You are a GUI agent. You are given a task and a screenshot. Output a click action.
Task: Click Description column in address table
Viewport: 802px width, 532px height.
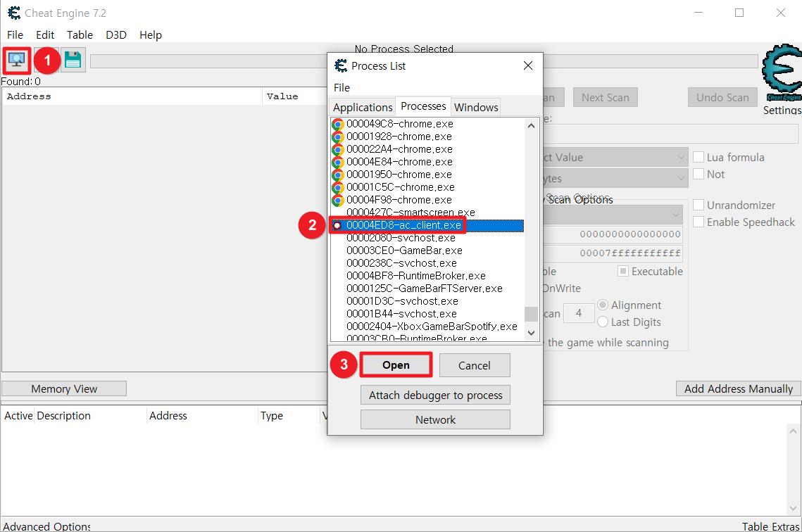coord(90,415)
